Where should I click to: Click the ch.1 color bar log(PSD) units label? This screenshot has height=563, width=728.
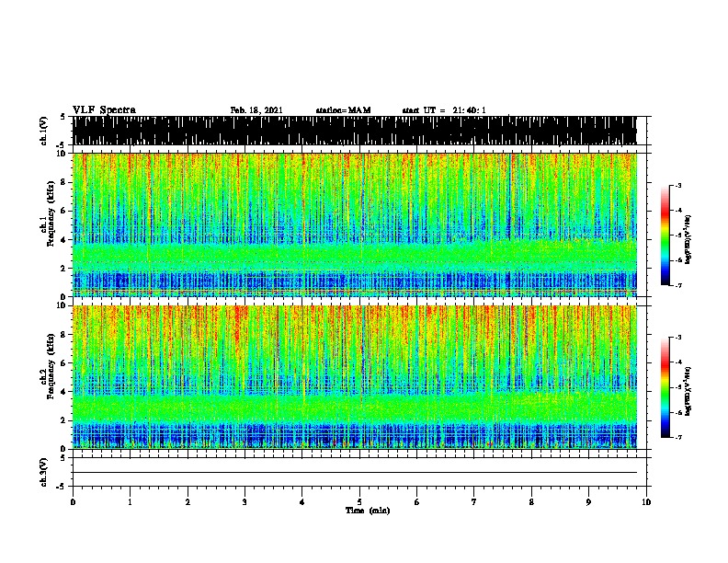688,239
